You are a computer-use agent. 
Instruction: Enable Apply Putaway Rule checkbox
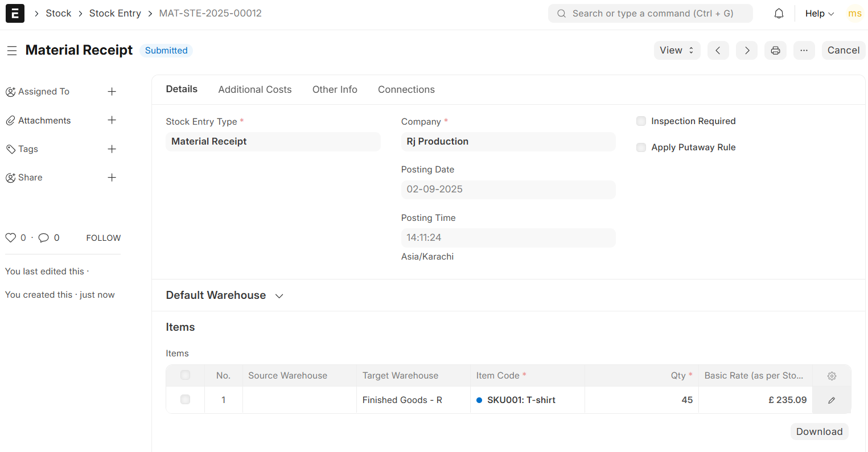tap(641, 147)
